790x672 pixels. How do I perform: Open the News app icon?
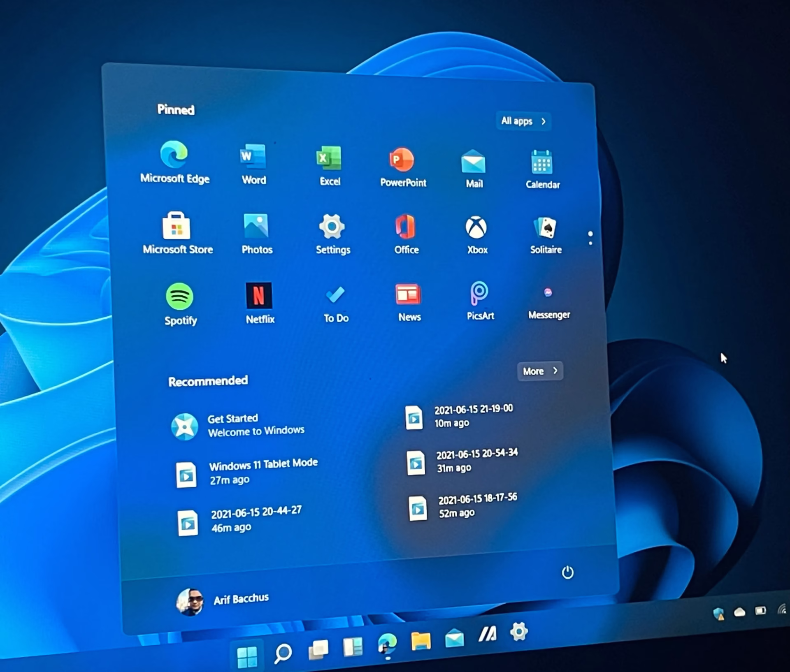coord(408,294)
